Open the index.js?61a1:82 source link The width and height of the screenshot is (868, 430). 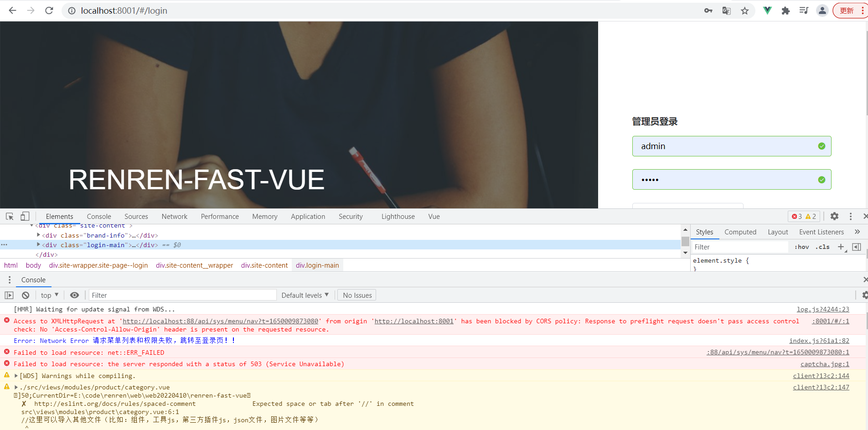819,341
